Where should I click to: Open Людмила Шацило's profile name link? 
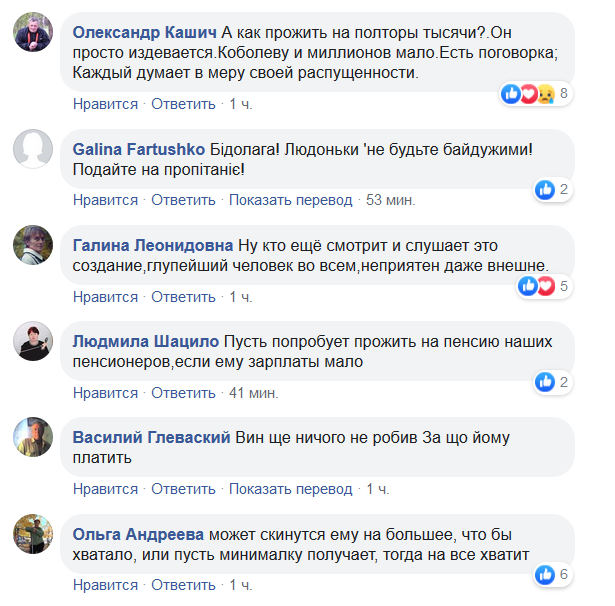tap(145, 341)
